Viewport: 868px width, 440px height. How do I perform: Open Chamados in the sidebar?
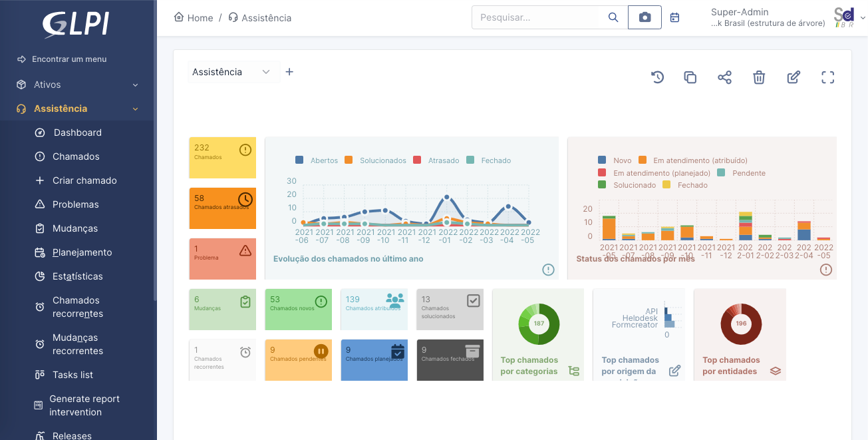(76, 156)
